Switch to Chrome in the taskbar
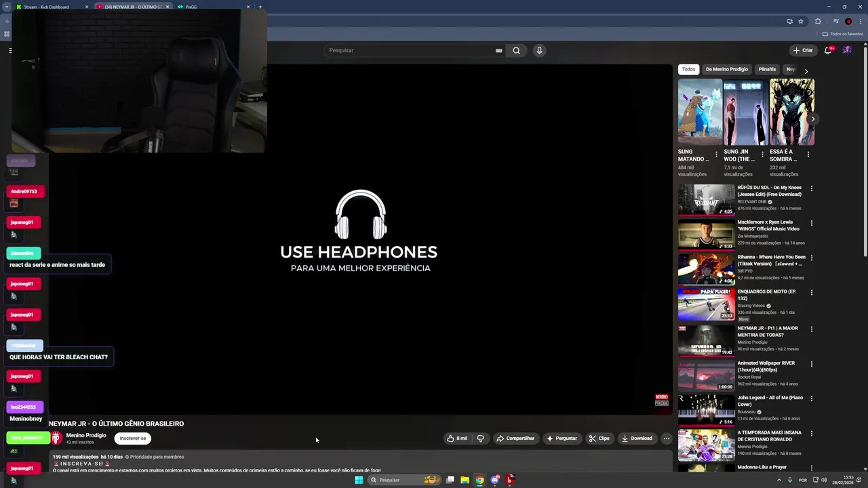The height and width of the screenshot is (488, 868). point(479,480)
